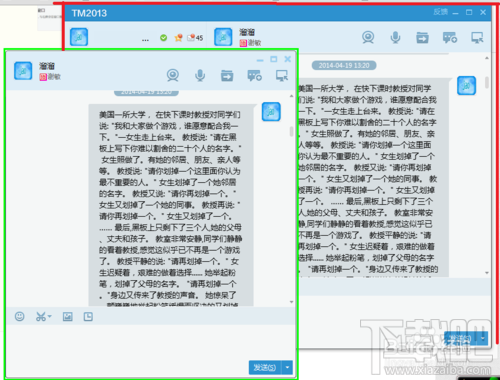Open the emoji picker in front chat window

(20, 316)
